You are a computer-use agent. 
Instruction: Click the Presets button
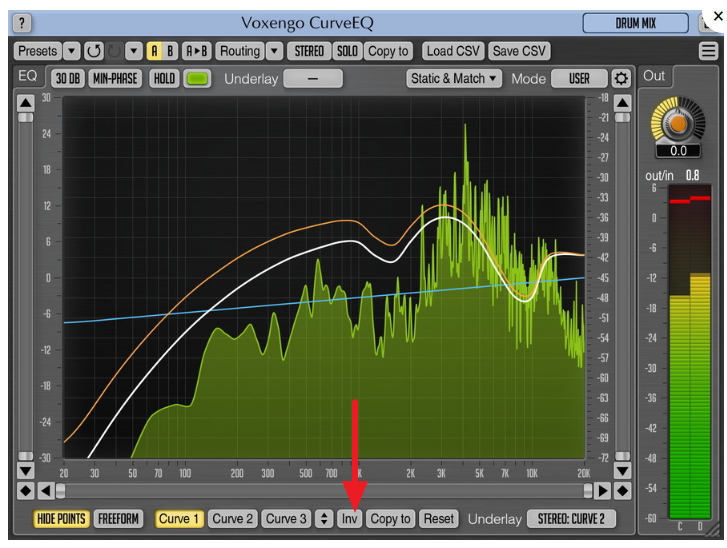(x=38, y=51)
